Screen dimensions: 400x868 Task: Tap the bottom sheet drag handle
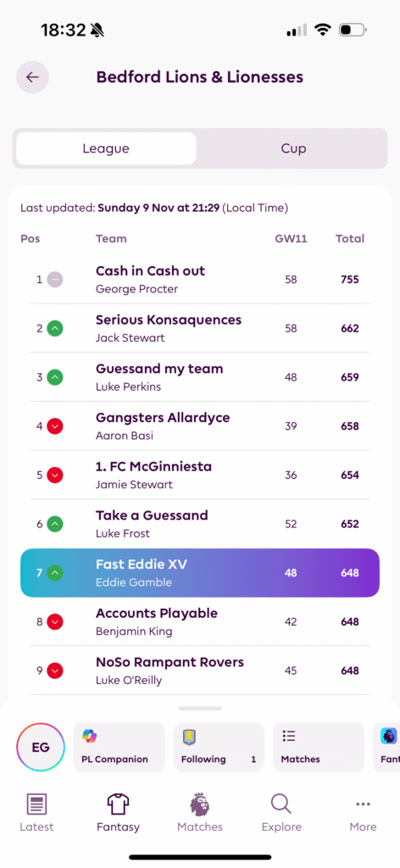coord(200,708)
